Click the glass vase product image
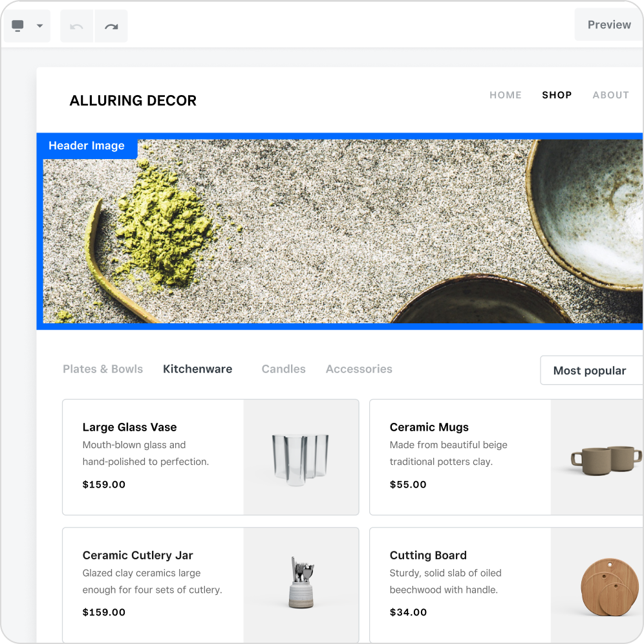Viewport: 644px width, 644px height. click(301, 457)
